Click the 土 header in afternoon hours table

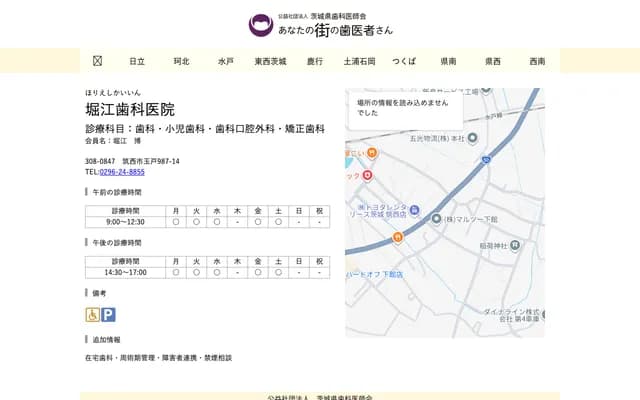point(278,261)
